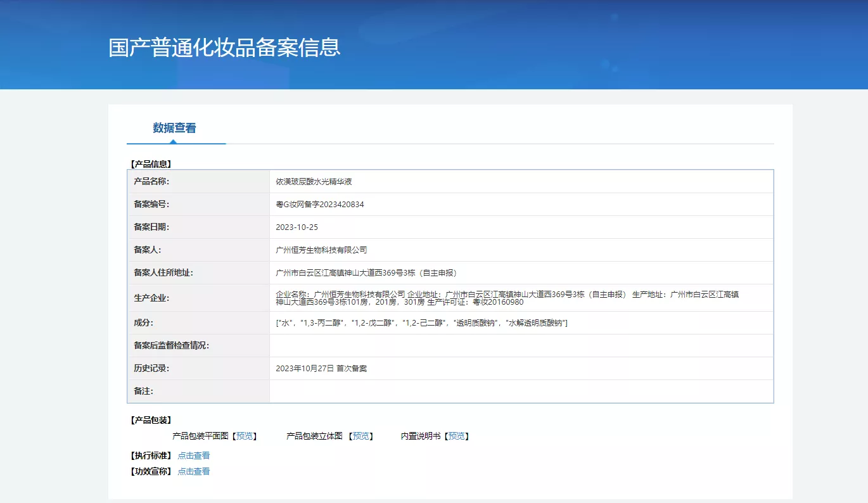
Task: Open 点击查看 link for 功效宣称
Action: point(193,471)
